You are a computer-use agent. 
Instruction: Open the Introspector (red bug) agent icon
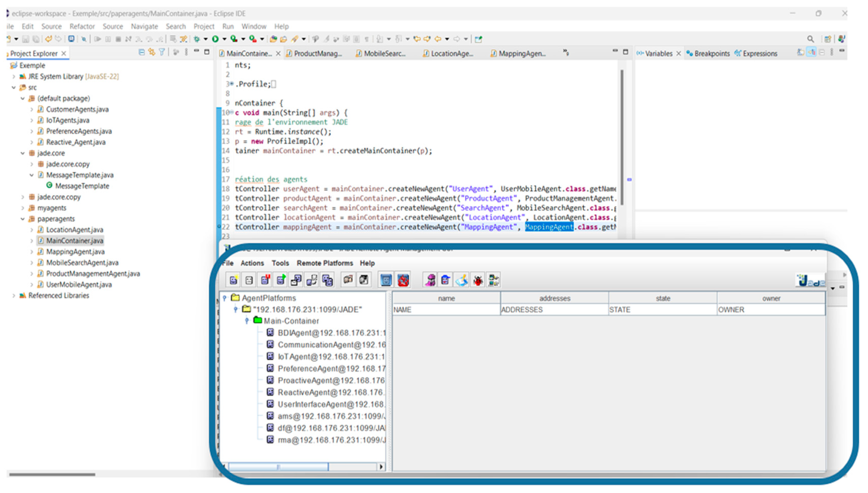pyautogui.click(x=478, y=280)
